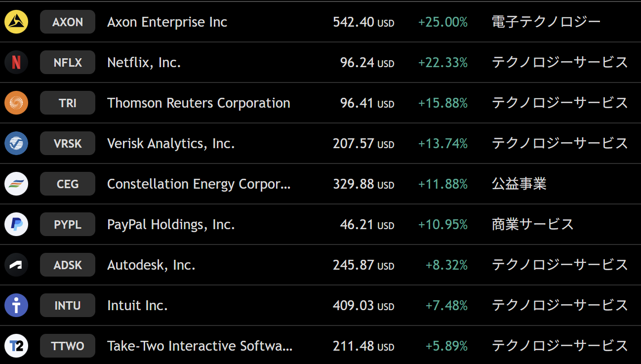Click the Thomson Reuters orange logo
This screenshot has width=641, height=364.
click(16, 103)
